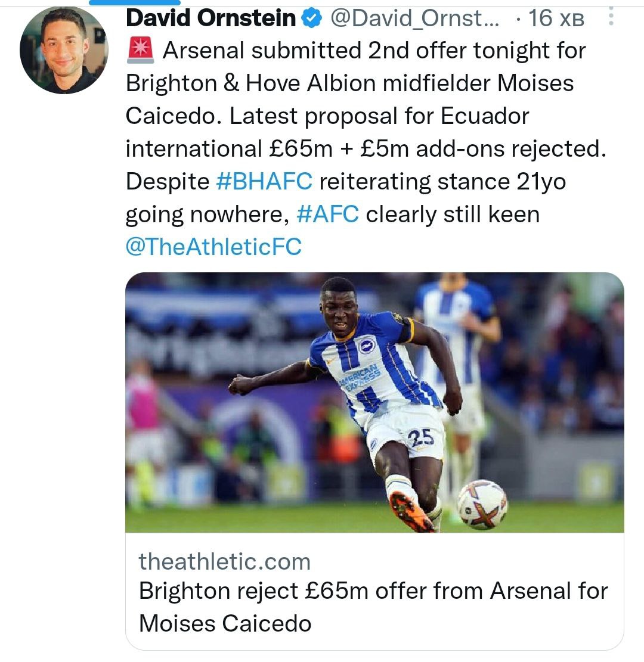Click the red siren emoji
Image resolution: width=644 pixels, height=662 pixels.
(141, 51)
